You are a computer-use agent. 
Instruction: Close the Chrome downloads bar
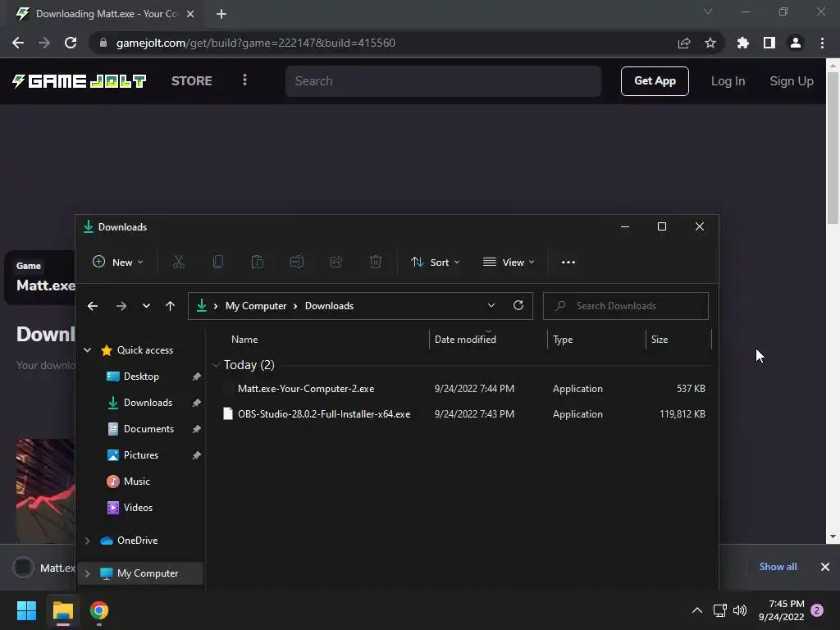pyautogui.click(x=825, y=567)
